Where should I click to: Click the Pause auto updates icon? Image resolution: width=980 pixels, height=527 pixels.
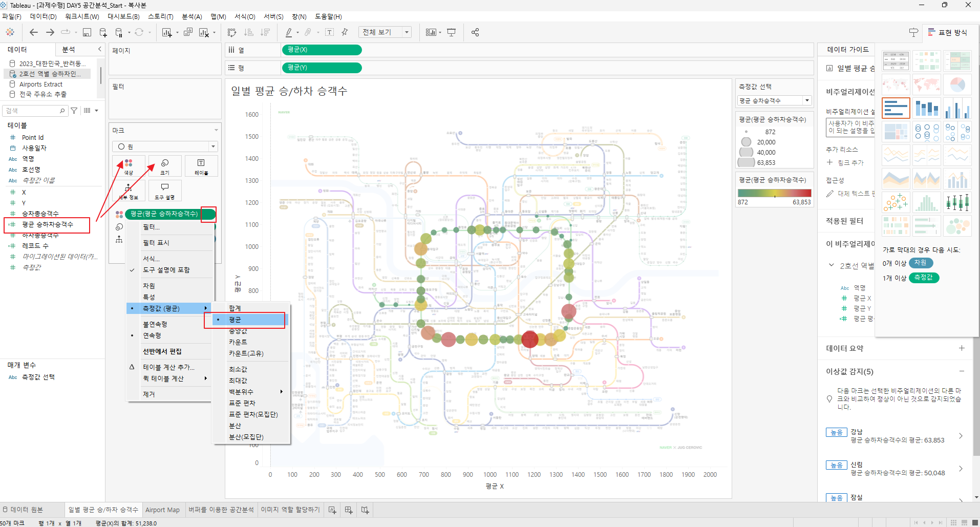point(119,32)
